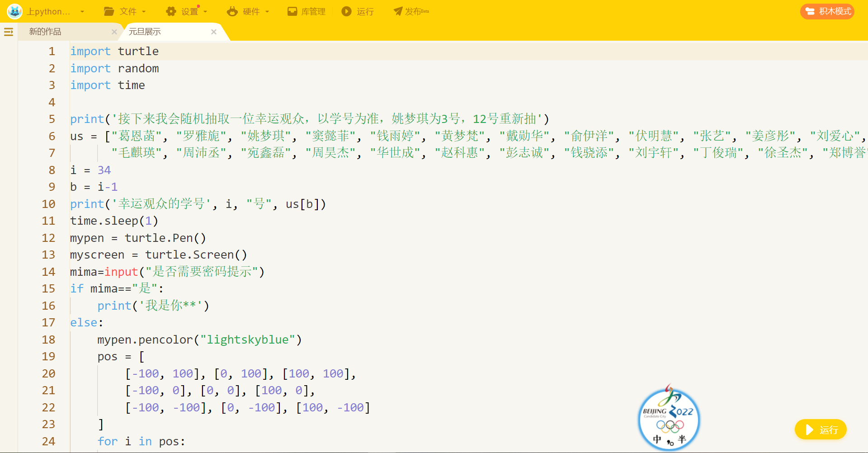Image resolution: width=868 pixels, height=453 pixels.
Task: Click the 'import random' line
Action: [114, 68]
